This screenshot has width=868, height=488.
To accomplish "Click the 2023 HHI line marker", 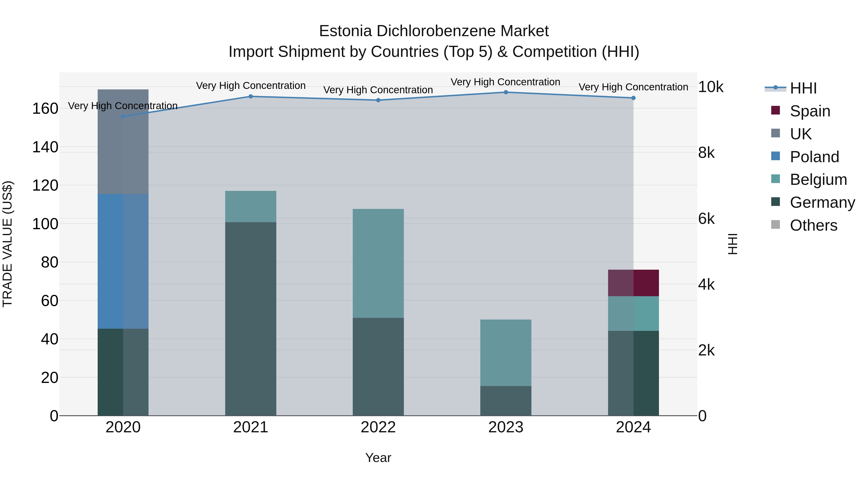I will (506, 92).
